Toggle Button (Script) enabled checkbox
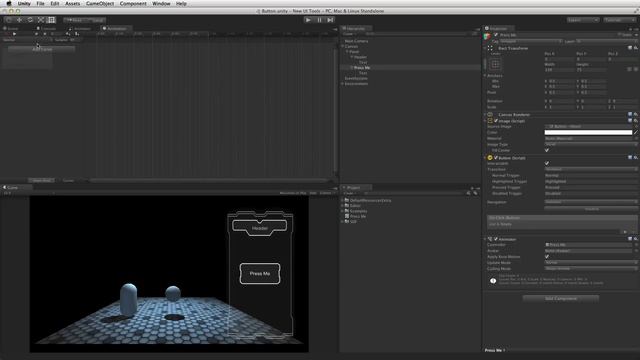Screen dimensions: 640x360 pos(496,158)
